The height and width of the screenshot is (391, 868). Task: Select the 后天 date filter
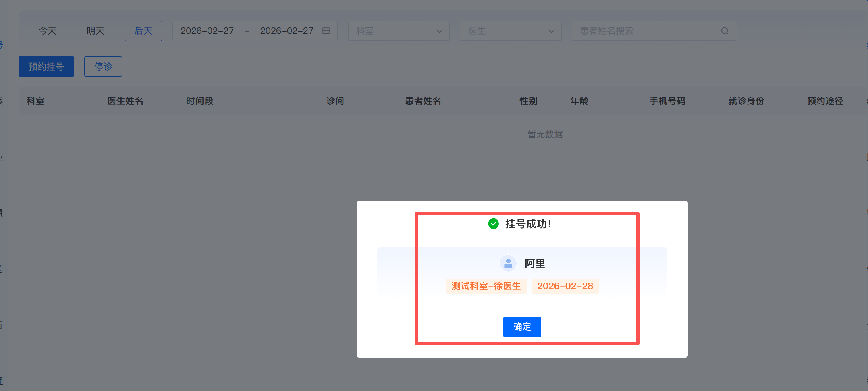click(143, 31)
